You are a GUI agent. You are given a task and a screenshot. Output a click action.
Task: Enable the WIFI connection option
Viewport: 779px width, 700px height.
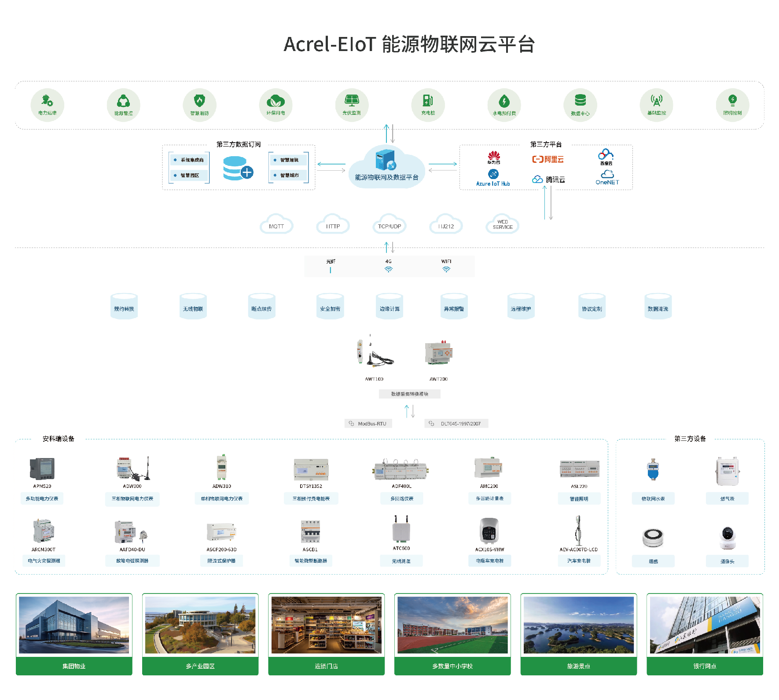(447, 266)
